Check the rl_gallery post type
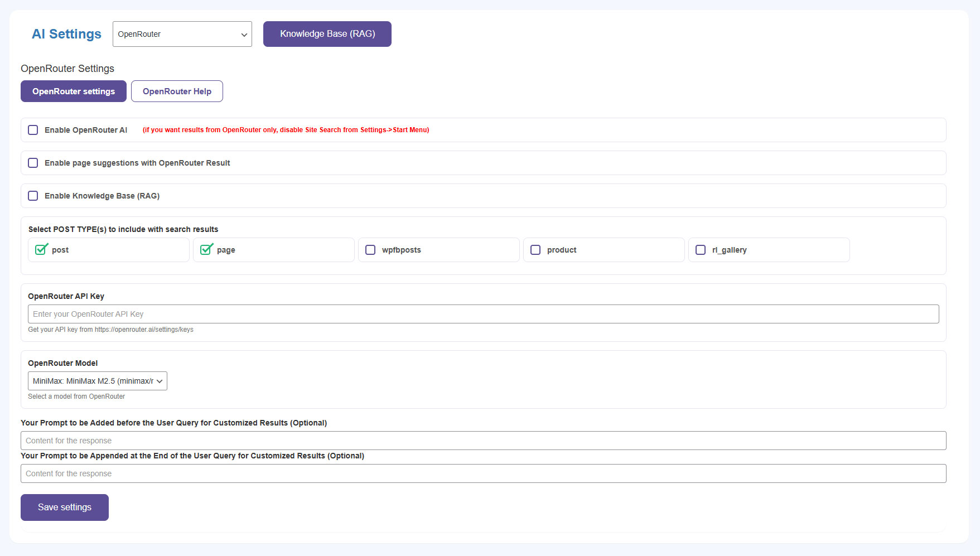This screenshot has height=556, width=980. [701, 250]
